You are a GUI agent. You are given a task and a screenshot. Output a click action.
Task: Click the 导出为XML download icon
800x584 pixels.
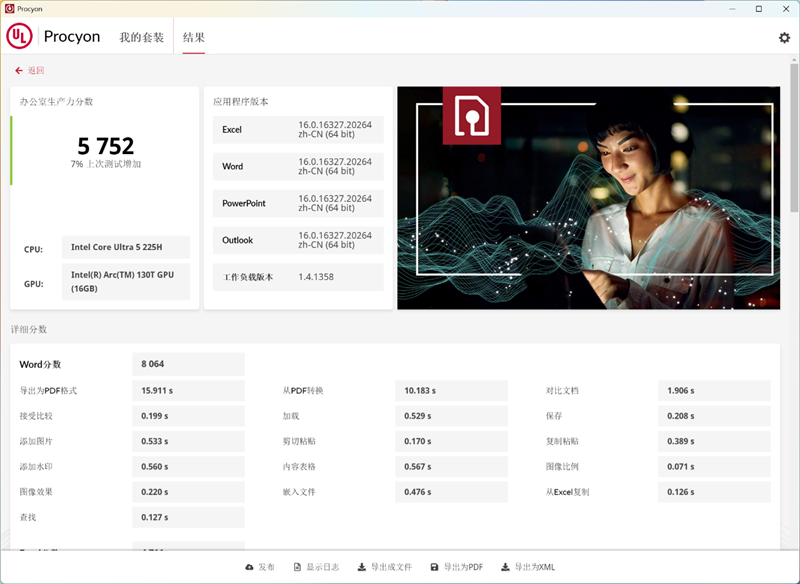tap(505, 567)
